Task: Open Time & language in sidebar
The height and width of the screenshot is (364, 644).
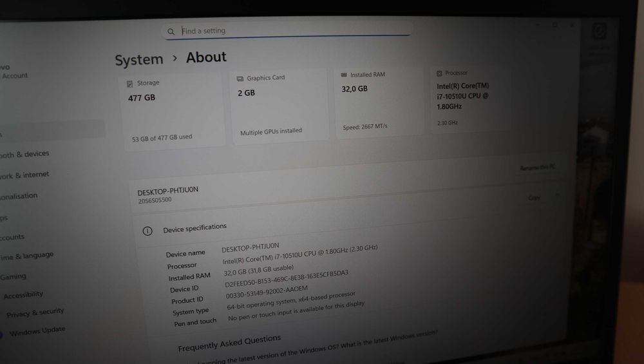Action: click(26, 256)
